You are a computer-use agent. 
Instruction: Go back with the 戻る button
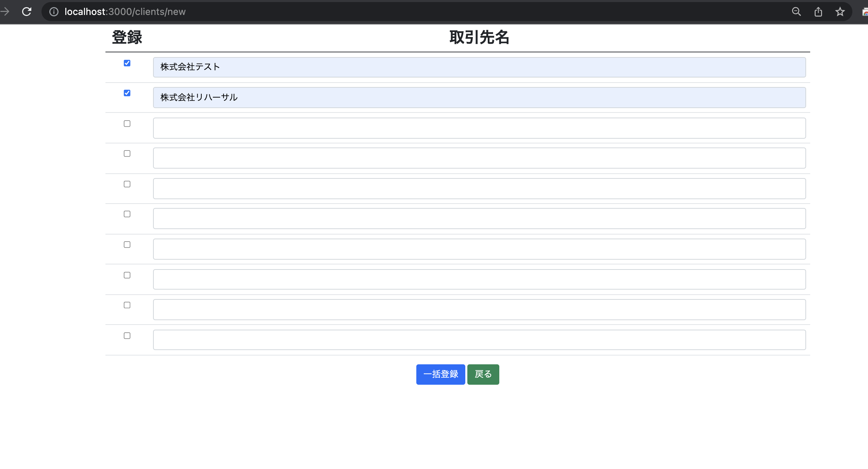(x=483, y=375)
